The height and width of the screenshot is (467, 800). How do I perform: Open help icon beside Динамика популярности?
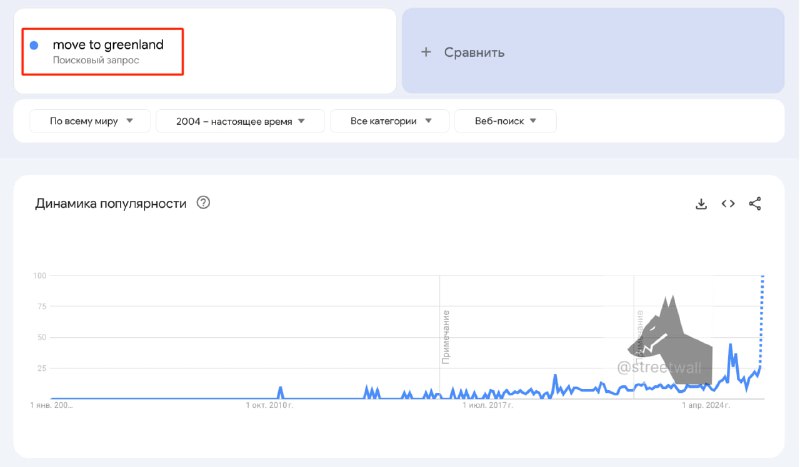click(x=204, y=203)
